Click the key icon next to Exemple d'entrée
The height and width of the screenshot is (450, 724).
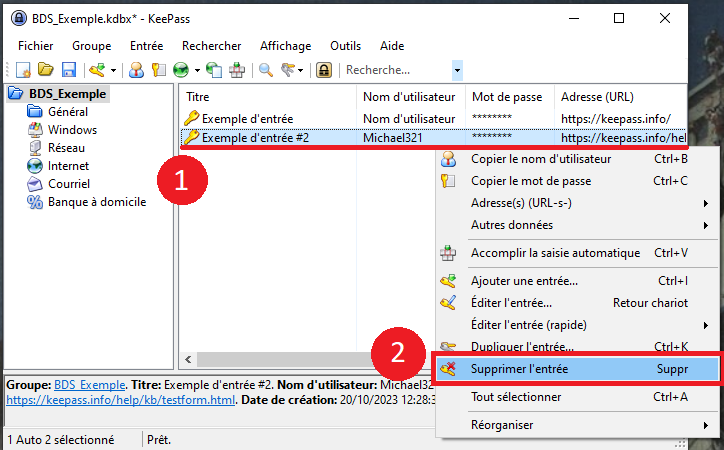(x=191, y=118)
